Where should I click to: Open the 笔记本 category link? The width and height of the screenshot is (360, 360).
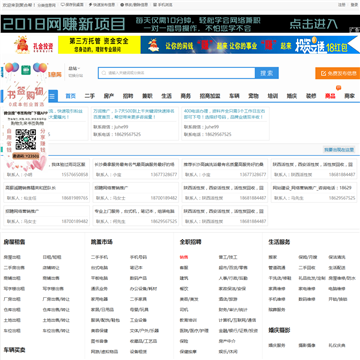[x=136, y=268]
